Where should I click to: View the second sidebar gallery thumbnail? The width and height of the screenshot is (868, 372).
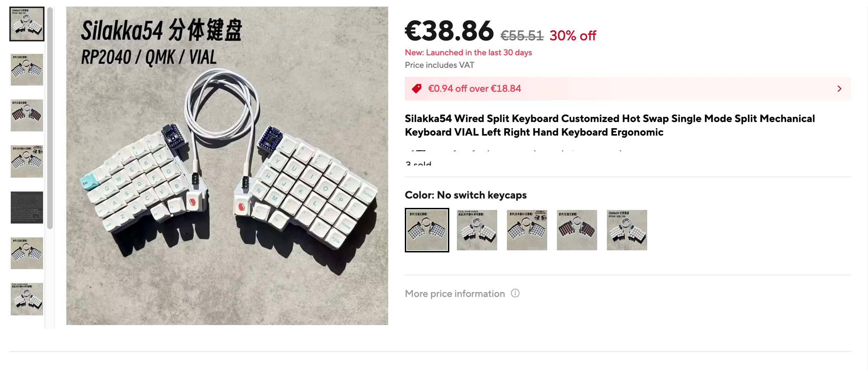pos(27,70)
